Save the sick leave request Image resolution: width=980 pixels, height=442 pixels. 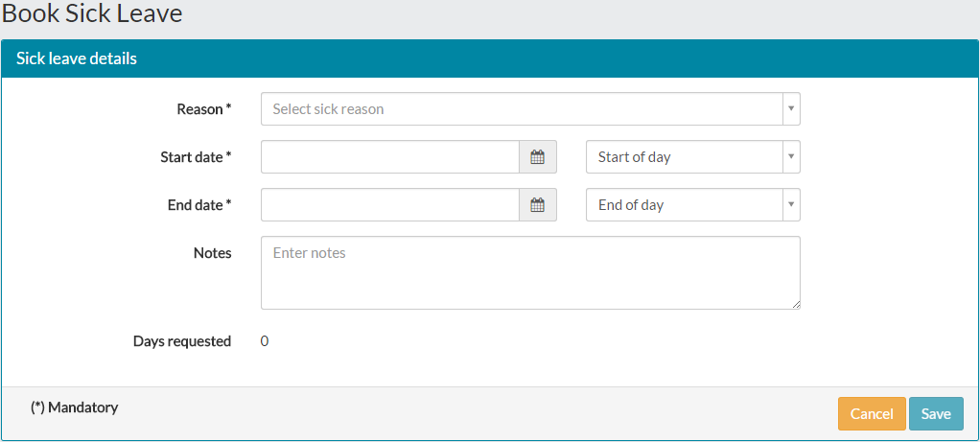936,413
